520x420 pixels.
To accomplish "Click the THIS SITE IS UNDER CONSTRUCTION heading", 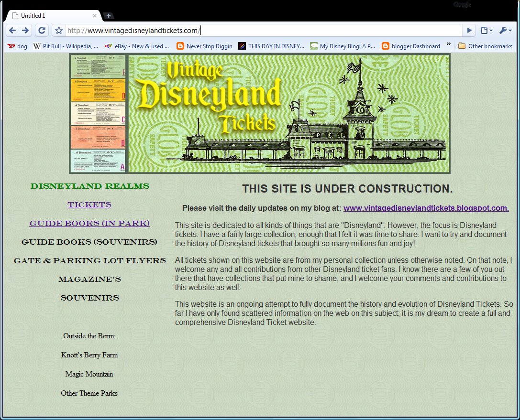I will point(347,189).
